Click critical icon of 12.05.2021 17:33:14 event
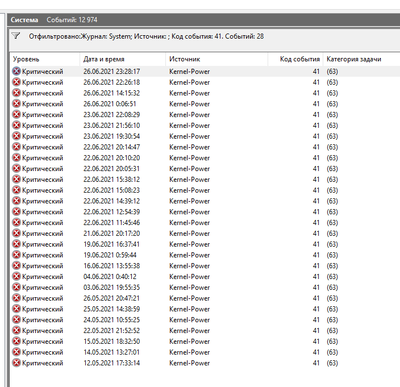The image size is (400, 387). tap(16, 363)
